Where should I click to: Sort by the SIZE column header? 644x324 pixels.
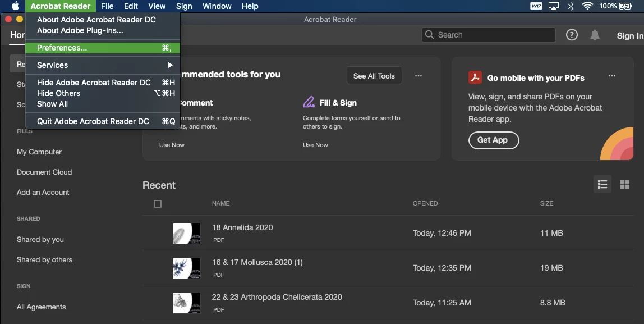pos(546,203)
